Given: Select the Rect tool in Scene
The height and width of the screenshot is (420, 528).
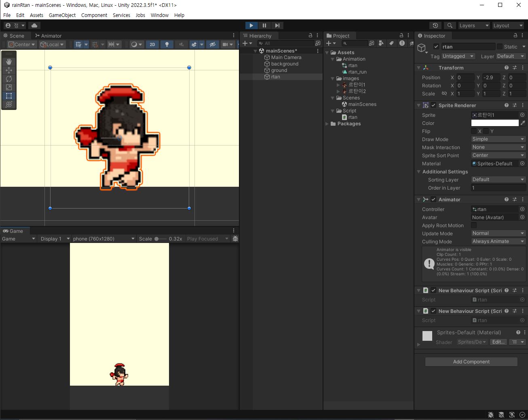Looking at the screenshot, I should point(9,96).
